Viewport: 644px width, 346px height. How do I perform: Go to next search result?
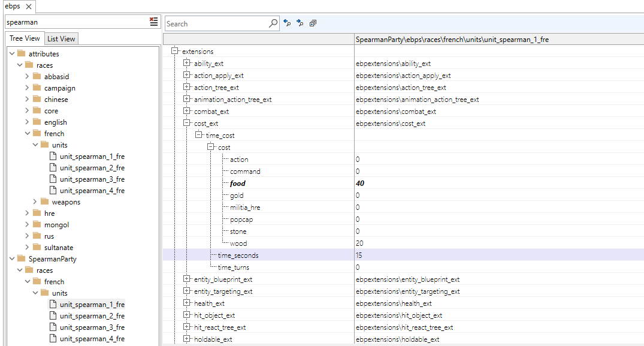click(x=300, y=23)
